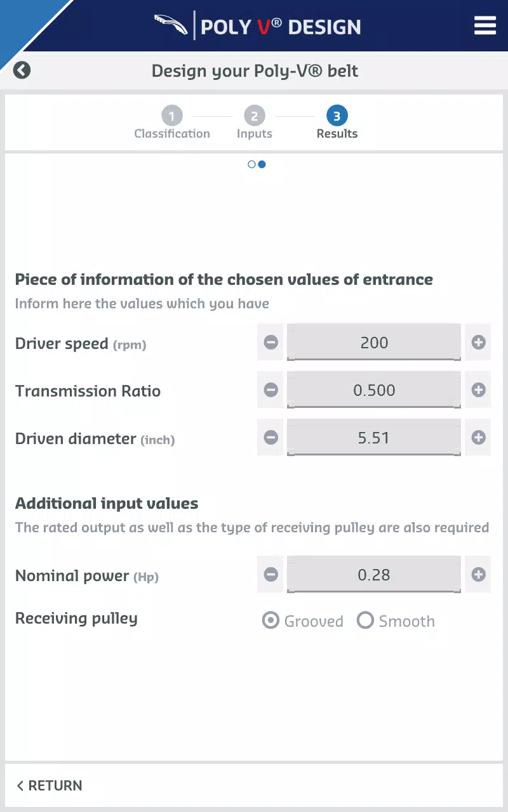This screenshot has height=812, width=508.
Task: Go to step 1 Classification
Action: (171, 123)
